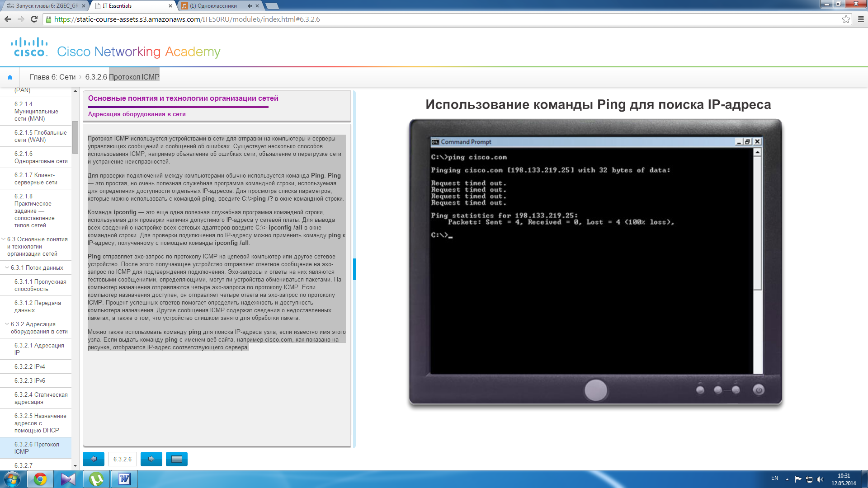Collapse section 6.3 Основные понятия
This screenshot has height=488, width=868.
tap(4, 239)
